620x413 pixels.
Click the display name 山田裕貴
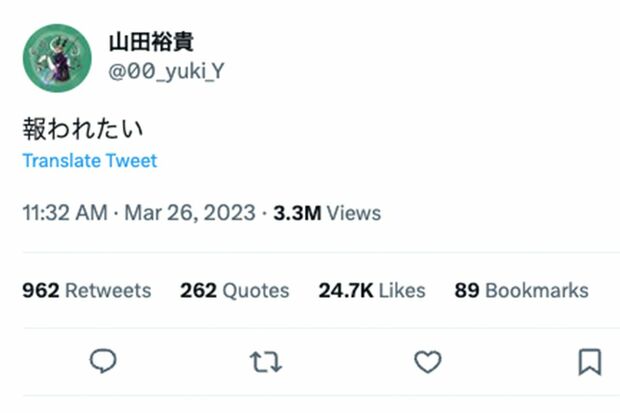150,42
